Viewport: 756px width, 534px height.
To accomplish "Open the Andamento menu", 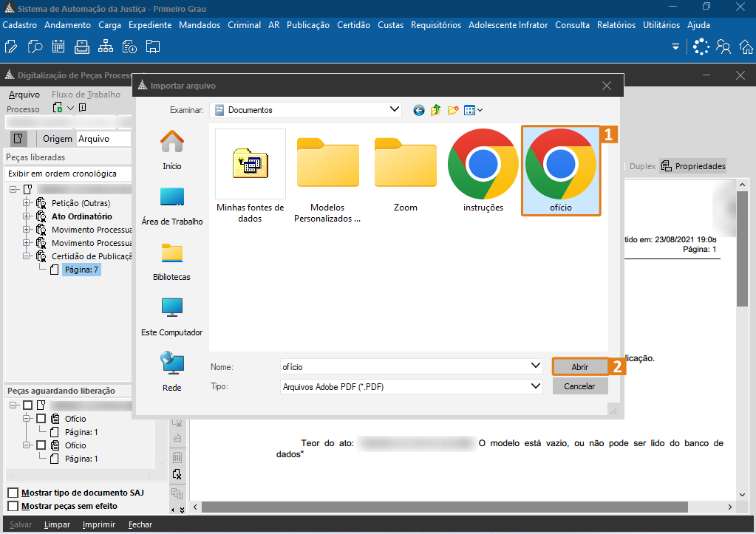I will (x=67, y=25).
